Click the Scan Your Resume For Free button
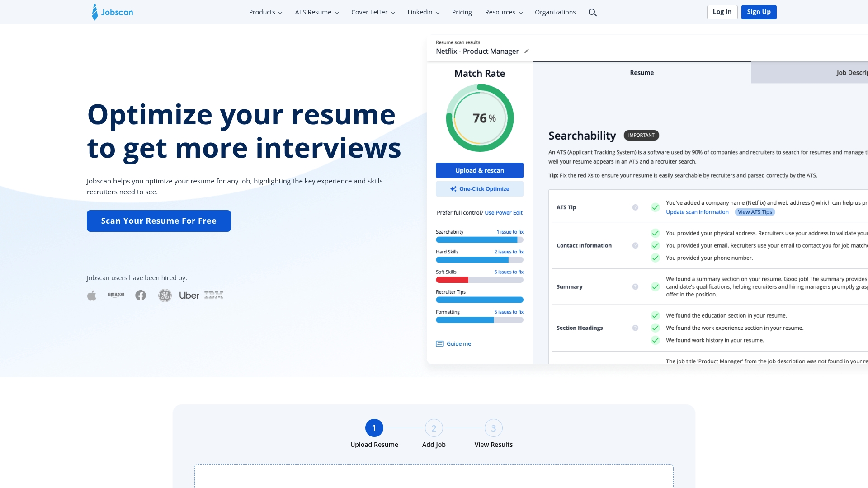Screen dimensions: 868x488 [x=159, y=221]
